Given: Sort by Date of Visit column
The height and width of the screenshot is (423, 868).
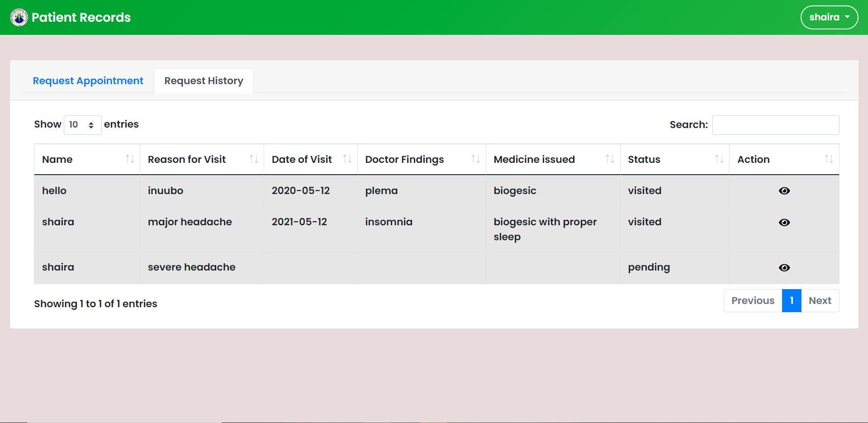Looking at the screenshot, I should pyautogui.click(x=347, y=159).
